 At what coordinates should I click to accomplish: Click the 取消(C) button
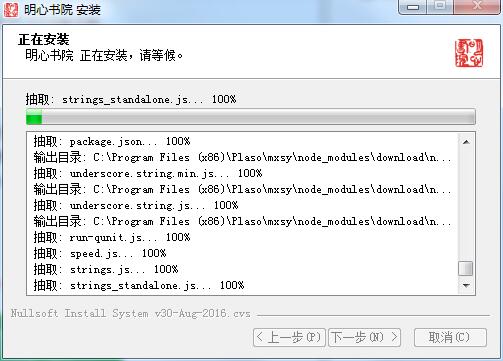point(450,337)
